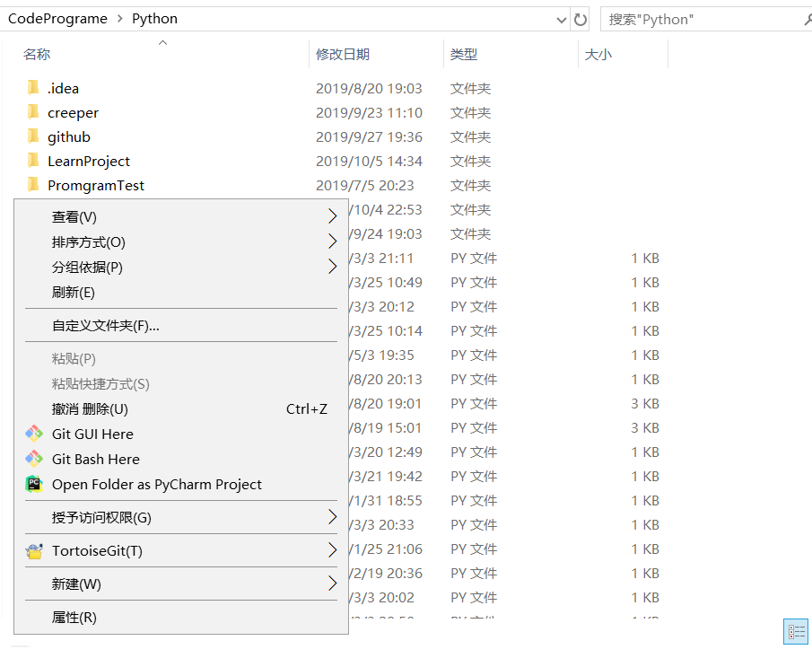The width and height of the screenshot is (812, 667).
Task: Choose 自定义文件夹(F)... menu entry
Action: (x=180, y=326)
